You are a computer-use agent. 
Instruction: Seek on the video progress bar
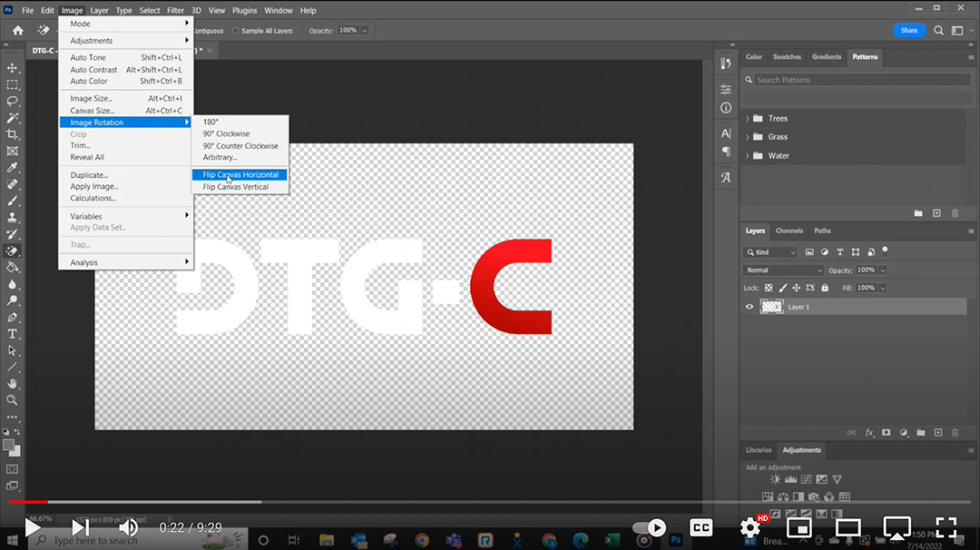pyautogui.click(x=490, y=501)
